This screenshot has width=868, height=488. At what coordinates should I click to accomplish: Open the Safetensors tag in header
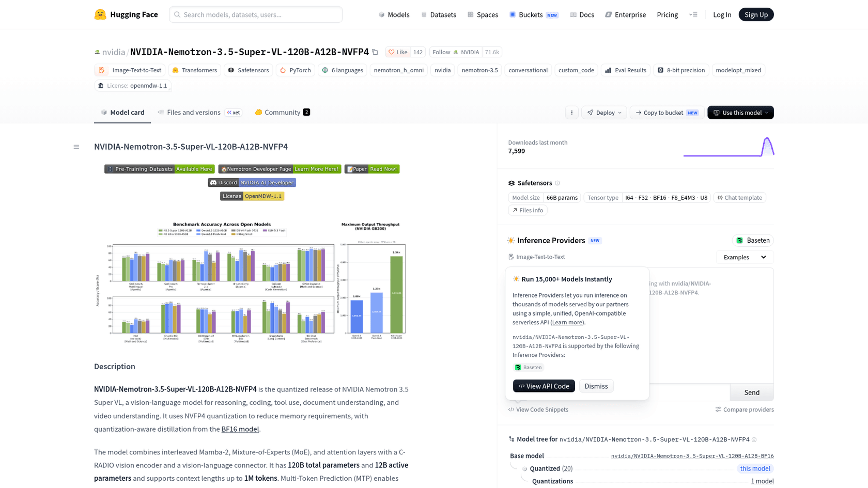tap(249, 70)
